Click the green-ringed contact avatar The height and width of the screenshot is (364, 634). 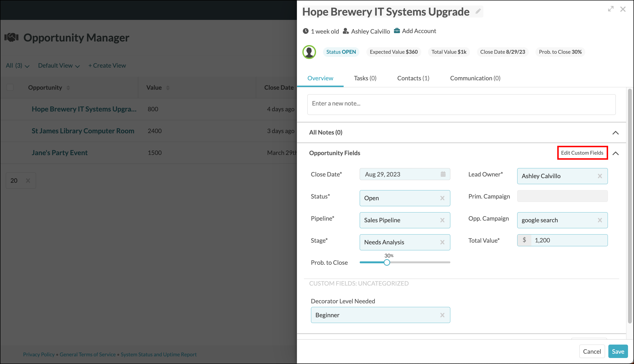[x=309, y=52]
